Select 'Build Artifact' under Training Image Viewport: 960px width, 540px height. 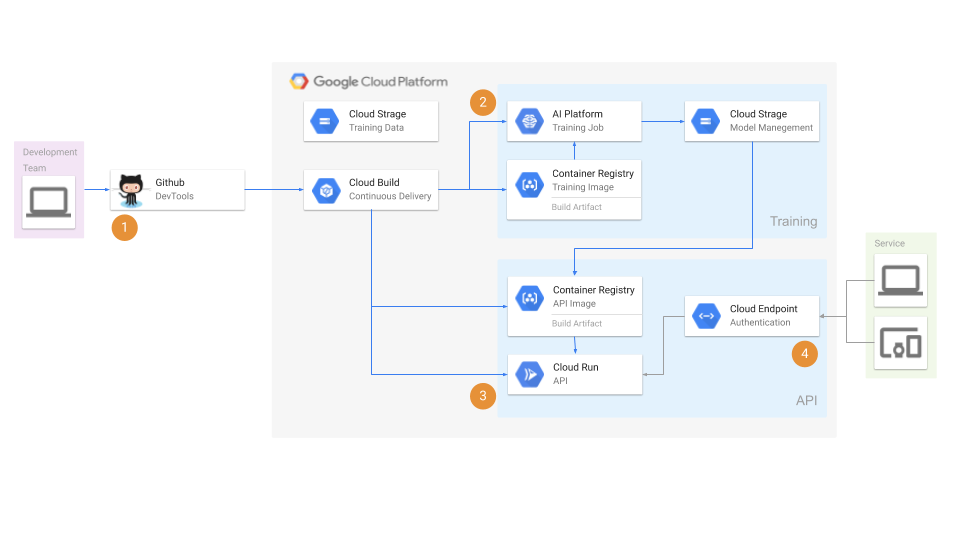(577, 207)
